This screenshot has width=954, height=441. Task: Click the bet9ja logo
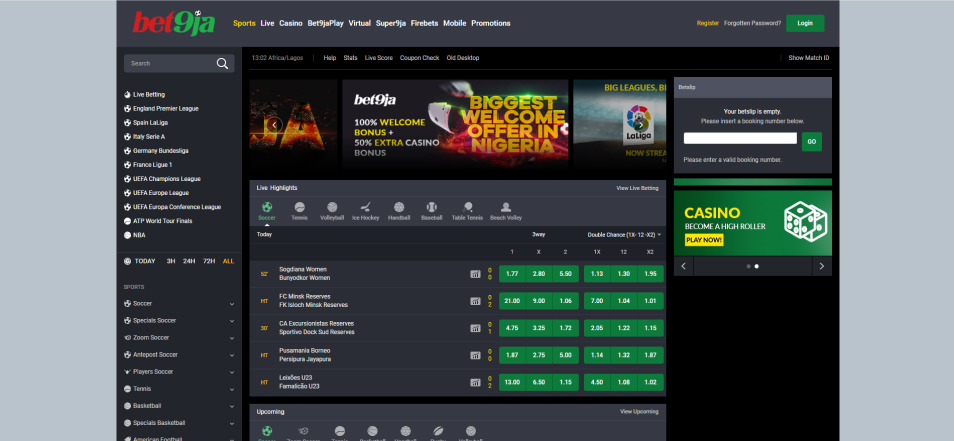coord(173,23)
